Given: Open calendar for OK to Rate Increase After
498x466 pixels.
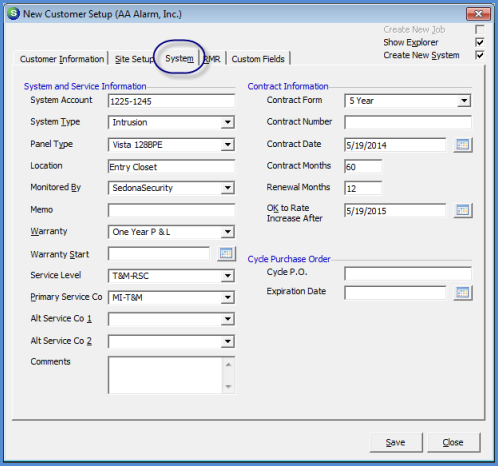Looking at the screenshot, I should (x=463, y=211).
